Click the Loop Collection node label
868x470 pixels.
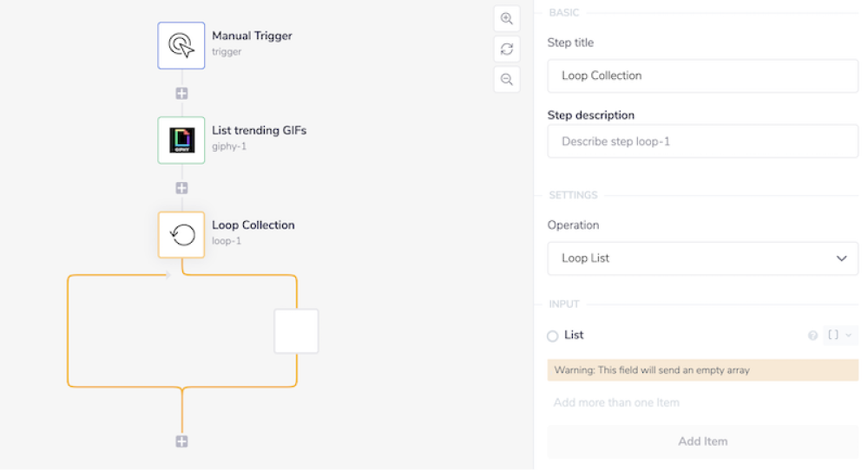click(253, 225)
